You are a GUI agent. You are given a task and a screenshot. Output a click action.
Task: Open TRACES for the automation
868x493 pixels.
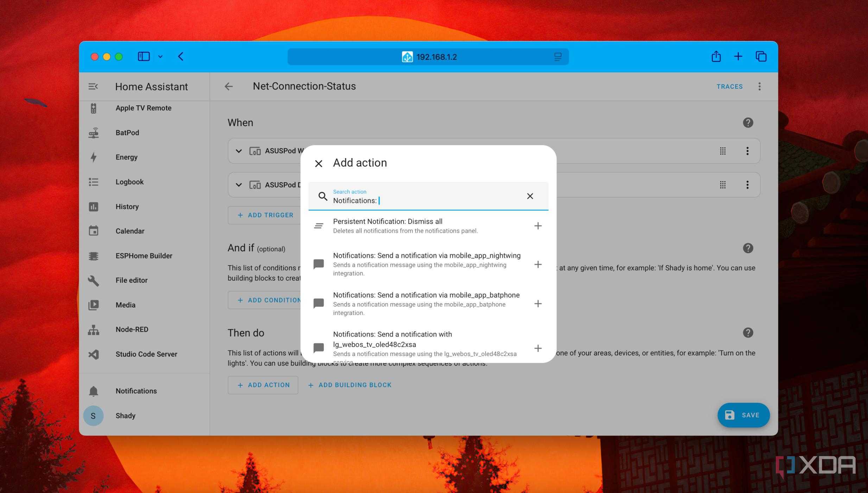click(x=729, y=87)
